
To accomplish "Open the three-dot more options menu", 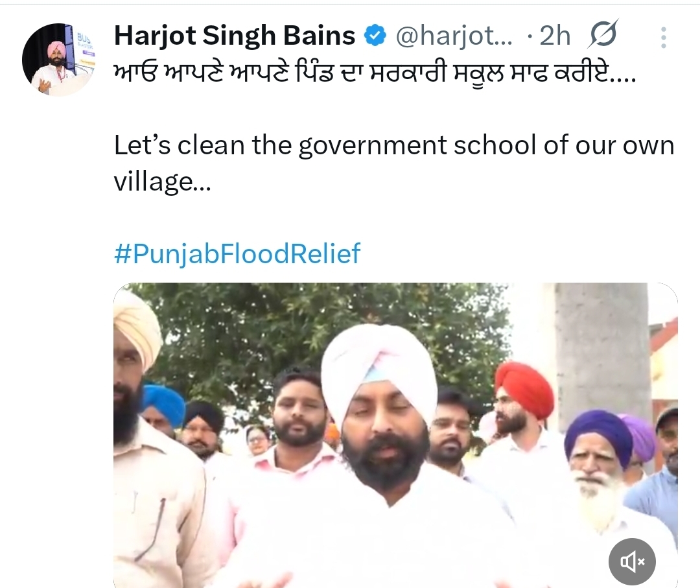I will click(x=664, y=38).
